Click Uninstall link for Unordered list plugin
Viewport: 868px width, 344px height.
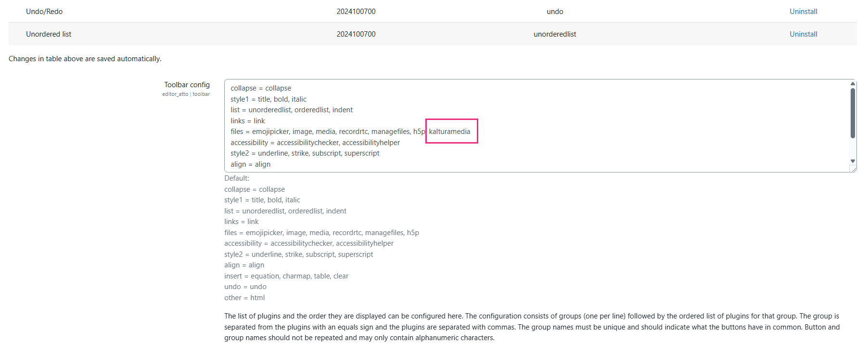(x=803, y=34)
